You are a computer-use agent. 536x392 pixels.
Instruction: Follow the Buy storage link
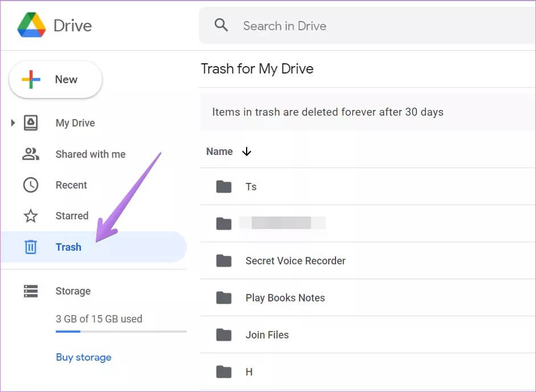(84, 357)
